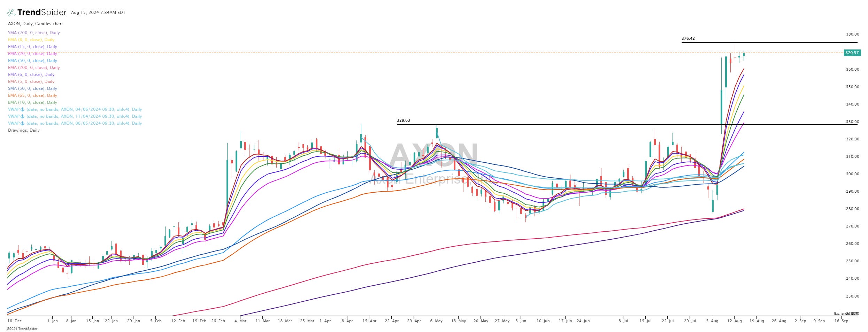This screenshot has height=332, width=868.
Task: Select the EMA (5, 0, close) legend entry
Action: (31, 82)
